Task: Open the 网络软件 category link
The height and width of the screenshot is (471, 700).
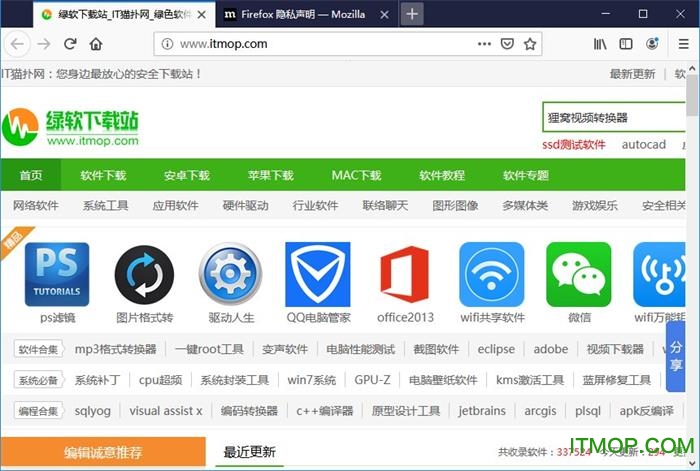Action: [36, 205]
